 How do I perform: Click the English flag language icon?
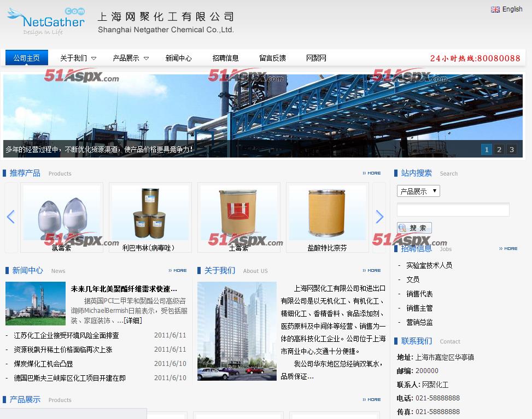[x=495, y=9]
